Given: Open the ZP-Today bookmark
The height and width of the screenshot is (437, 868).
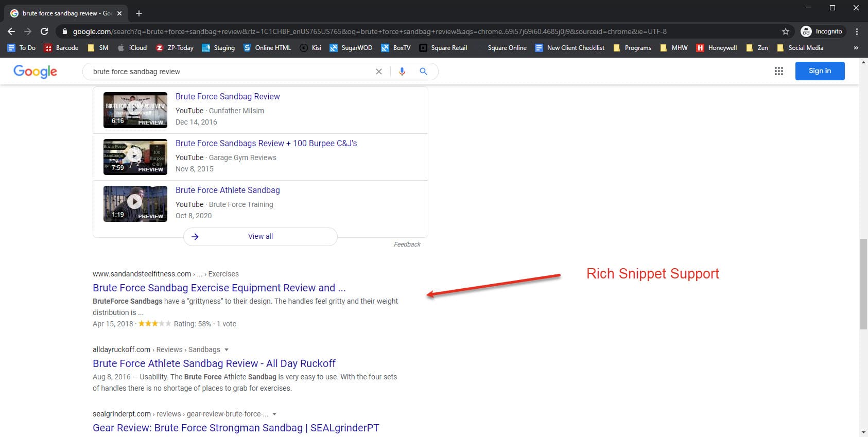Looking at the screenshot, I should (175, 48).
